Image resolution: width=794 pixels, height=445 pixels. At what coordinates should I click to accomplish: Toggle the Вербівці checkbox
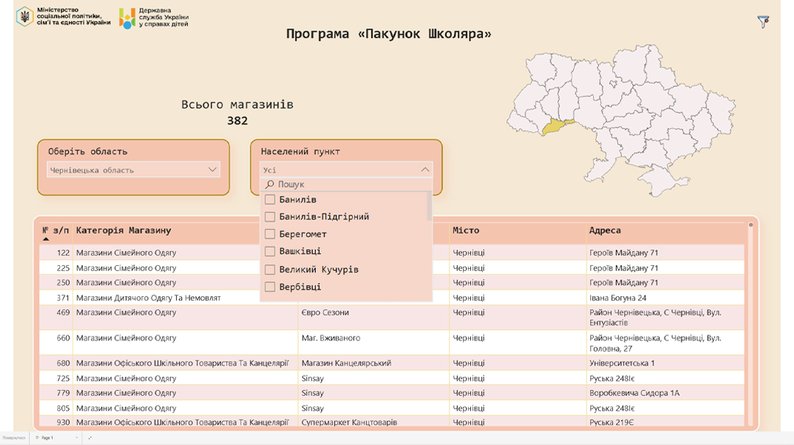[270, 287]
